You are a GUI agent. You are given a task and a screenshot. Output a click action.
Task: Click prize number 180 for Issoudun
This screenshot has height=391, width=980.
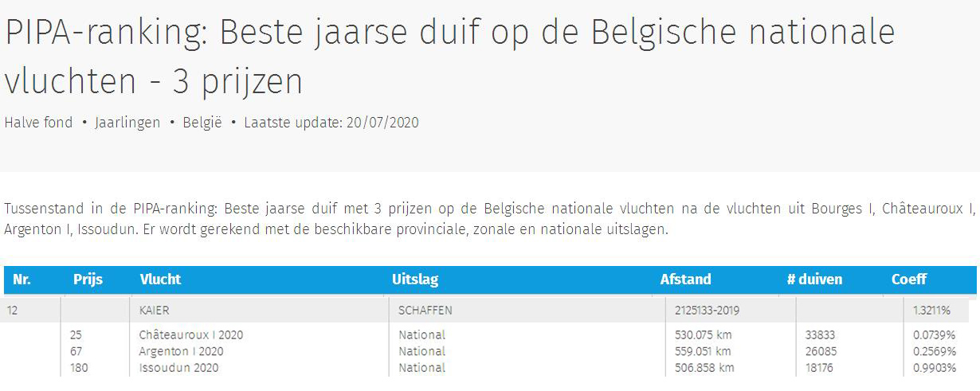[x=80, y=368]
